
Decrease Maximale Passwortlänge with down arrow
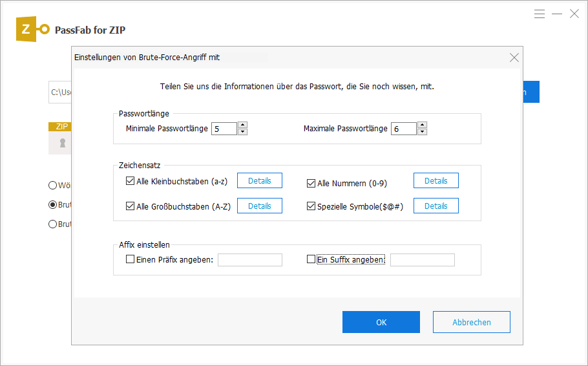[422, 132]
